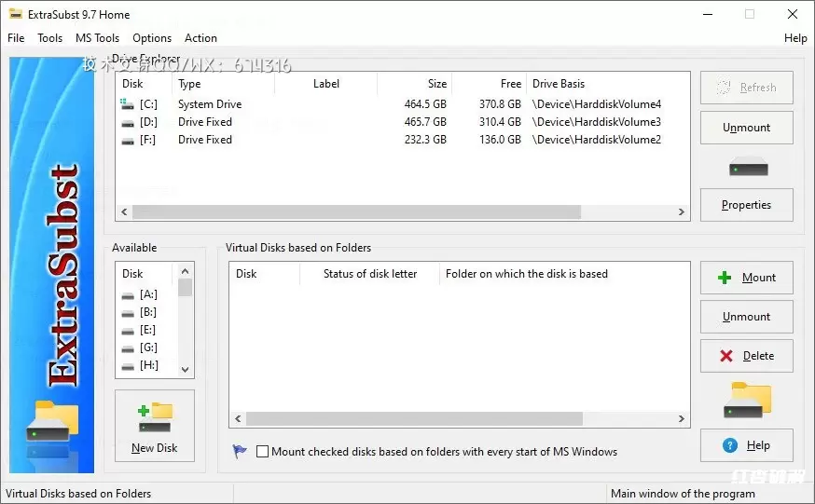Click the green plus icon on Mount
Viewport: 815px width, 504px height.
[724, 278]
